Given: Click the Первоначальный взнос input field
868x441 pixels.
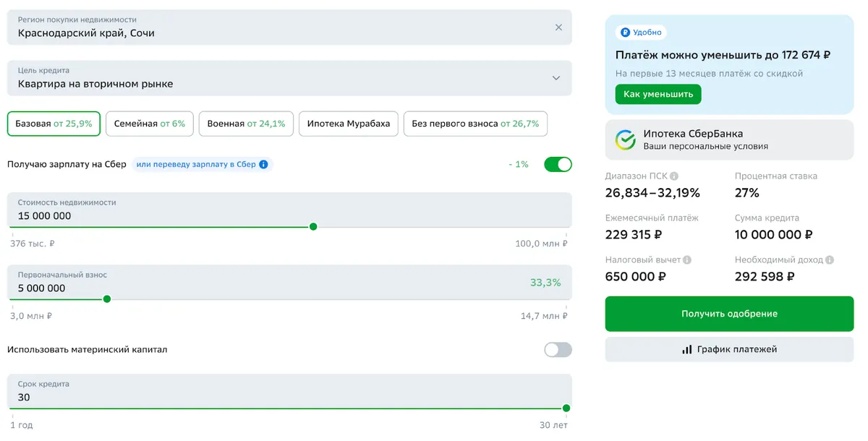Looking at the screenshot, I should (289, 282).
